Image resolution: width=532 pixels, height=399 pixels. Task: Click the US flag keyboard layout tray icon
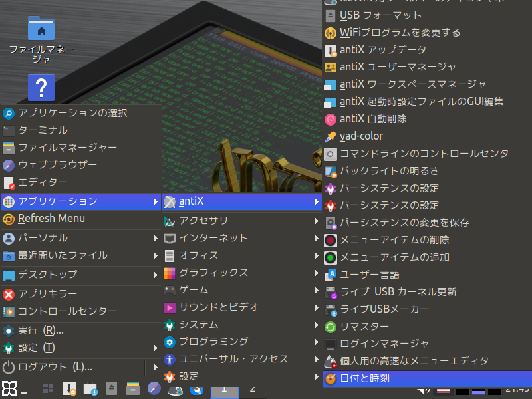coord(444,391)
